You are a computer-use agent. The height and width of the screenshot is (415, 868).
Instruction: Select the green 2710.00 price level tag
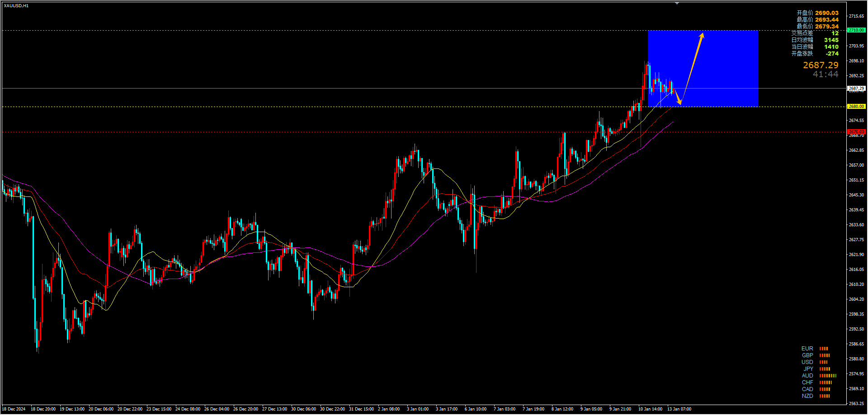856,30
